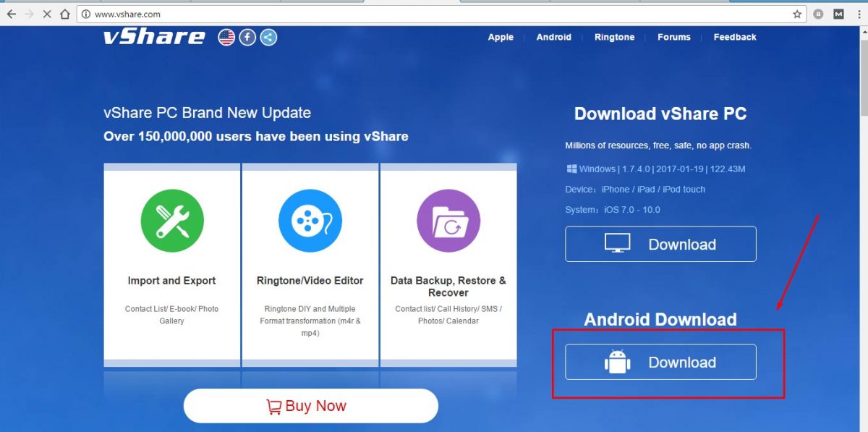868x432 pixels.
Task: Click the round gray extension icon
Action: [819, 14]
